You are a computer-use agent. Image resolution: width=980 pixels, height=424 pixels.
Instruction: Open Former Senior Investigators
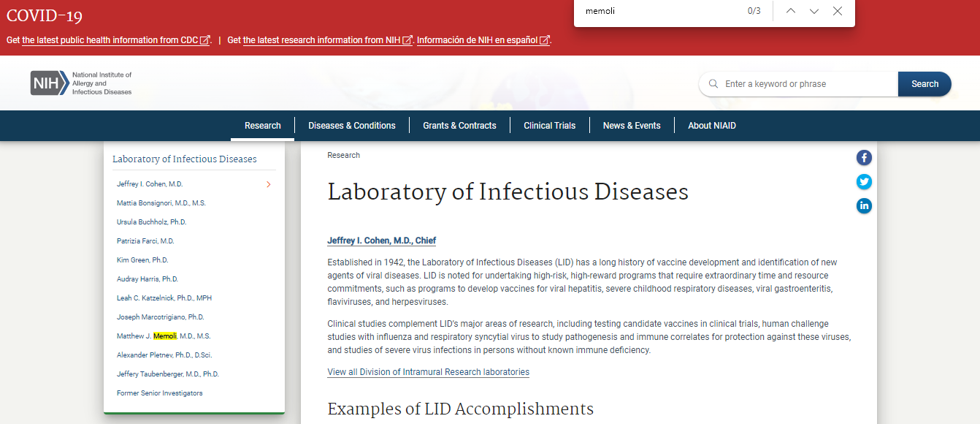[x=160, y=393]
